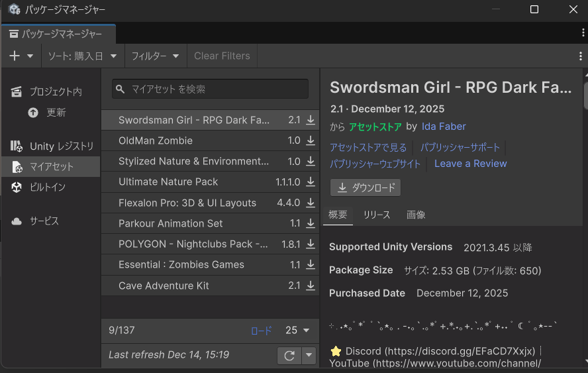Switch to the リリース tab
Screen dimensions: 588x373
coord(376,215)
